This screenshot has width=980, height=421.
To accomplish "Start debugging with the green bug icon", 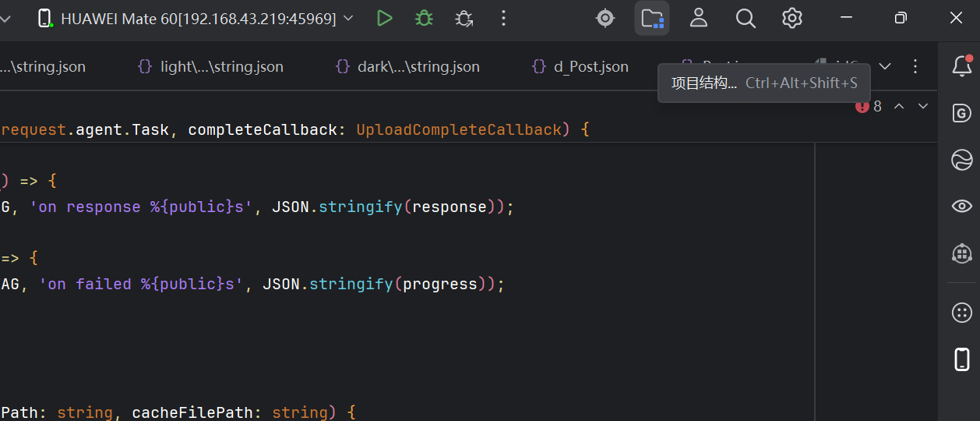I will [424, 18].
